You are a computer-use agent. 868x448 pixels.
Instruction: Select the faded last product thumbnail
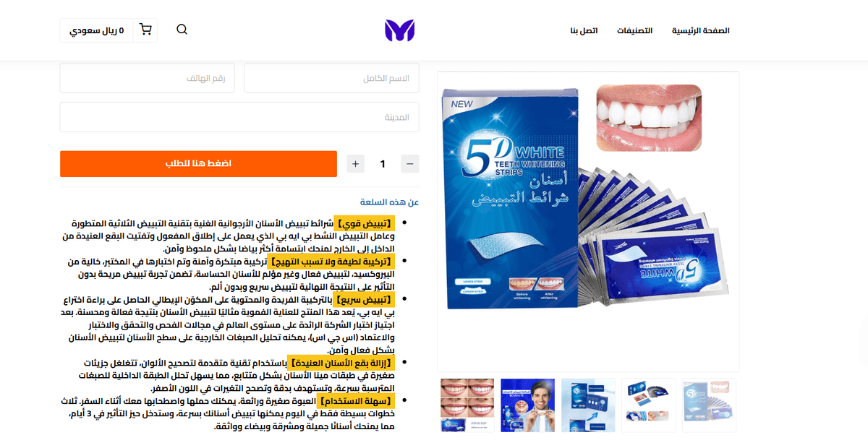click(x=709, y=405)
